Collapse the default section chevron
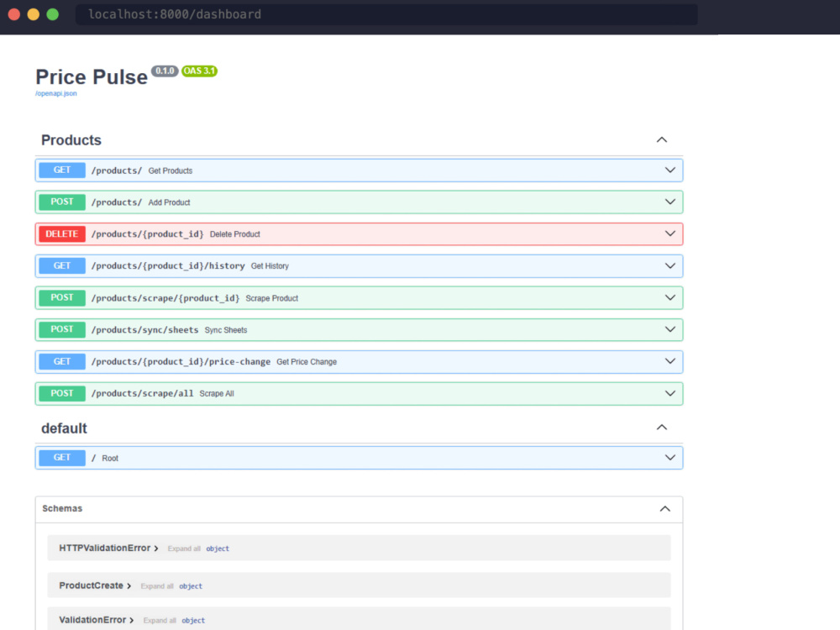The image size is (840, 630). click(662, 428)
